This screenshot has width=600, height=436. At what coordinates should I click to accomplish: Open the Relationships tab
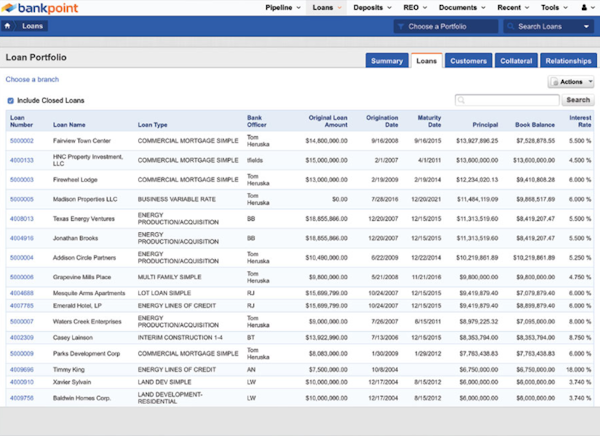coord(569,61)
